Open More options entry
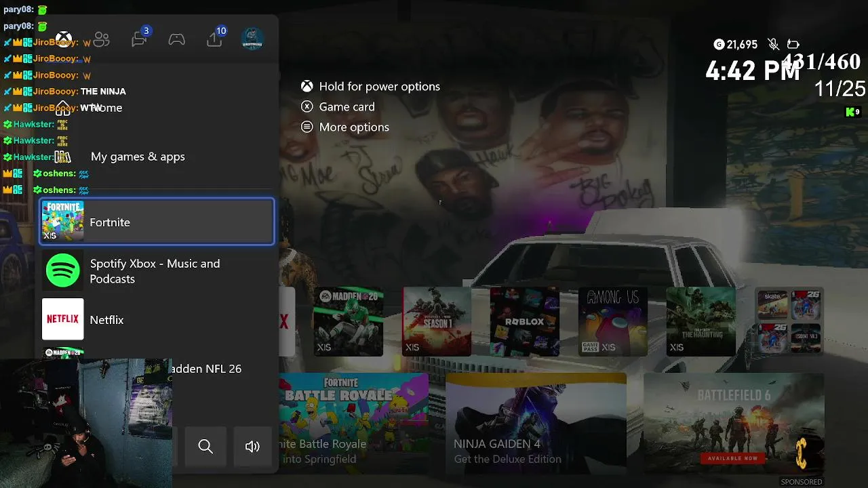This screenshot has width=868, height=488. (344, 127)
